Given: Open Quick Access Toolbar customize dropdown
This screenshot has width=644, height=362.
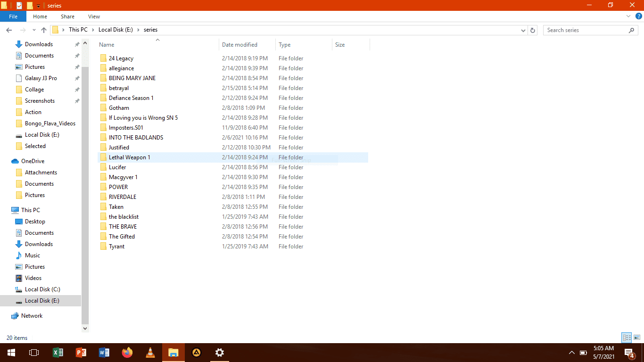Looking at the screenshot, I should click(x=39, y=6).
